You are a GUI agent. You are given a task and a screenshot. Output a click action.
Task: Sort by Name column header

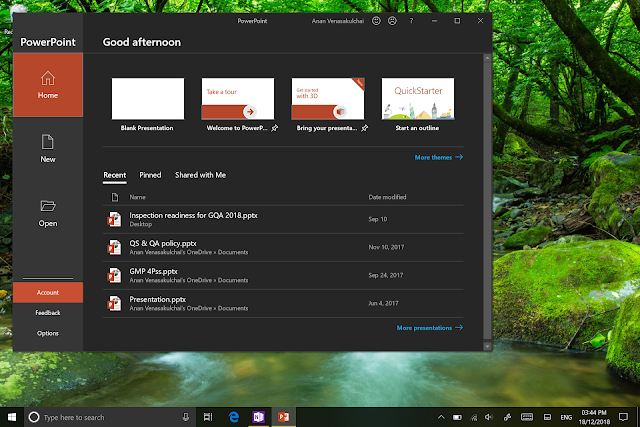[138, 197]
